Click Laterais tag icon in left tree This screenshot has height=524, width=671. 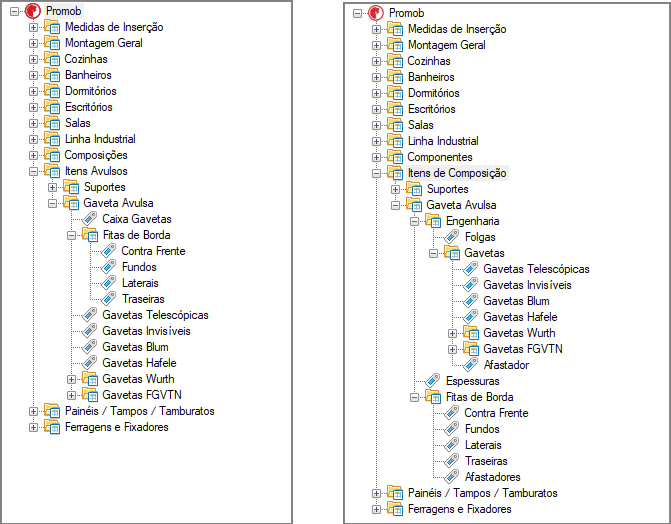109,283
